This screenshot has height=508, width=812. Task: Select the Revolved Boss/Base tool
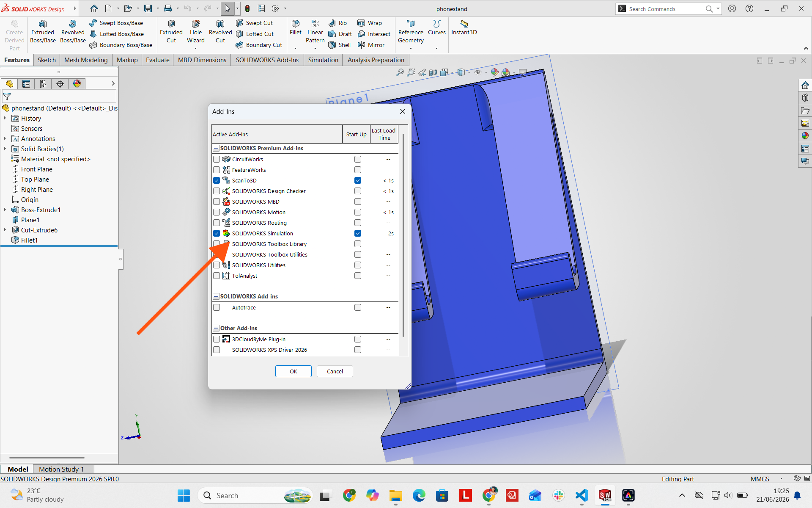pos(73,32)
